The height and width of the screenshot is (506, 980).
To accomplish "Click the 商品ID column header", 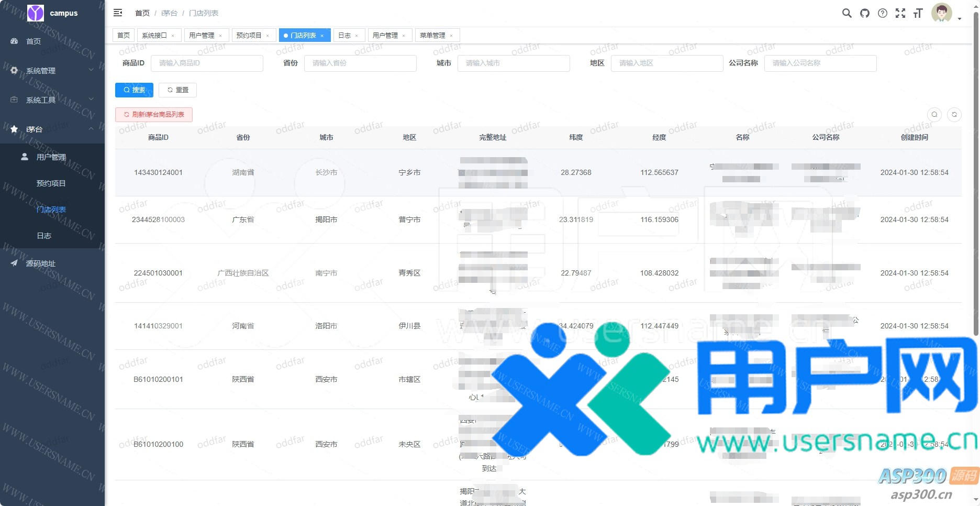I will [158, 137].
